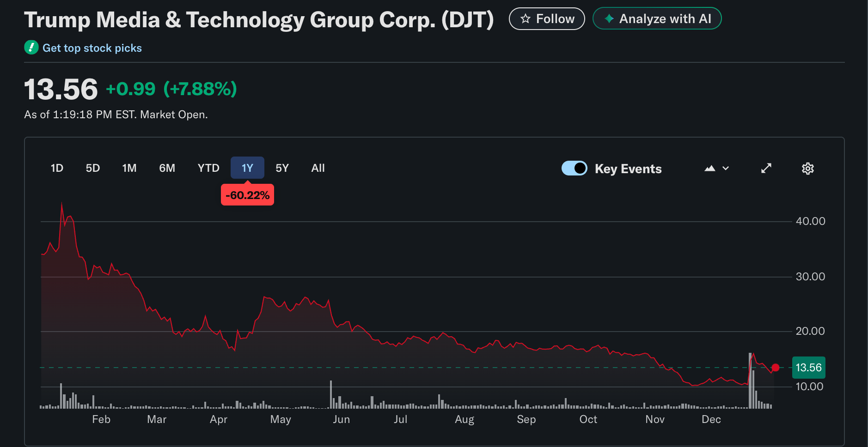
Task: Click the mountain chart type icon
Action: [x=709, y=169]
